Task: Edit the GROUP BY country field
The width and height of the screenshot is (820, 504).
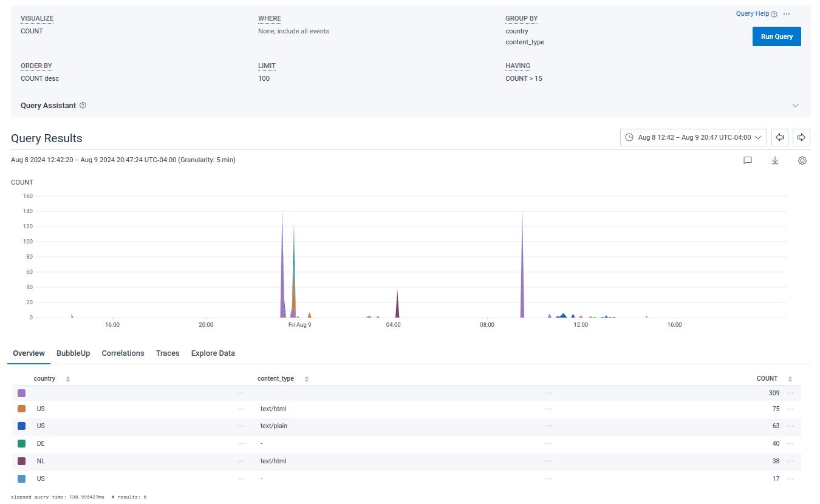Action: click(x=517, y=31)
